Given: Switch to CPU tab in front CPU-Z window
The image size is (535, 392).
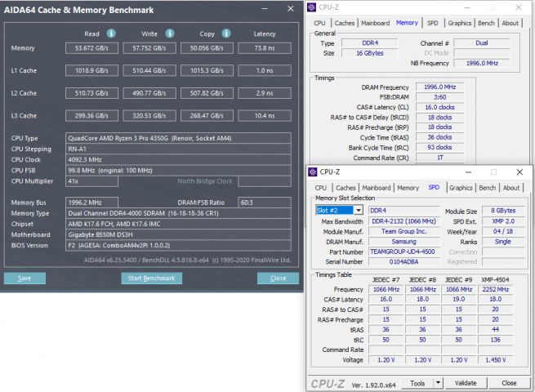Looking at the screenshot, I should [320, 188].
